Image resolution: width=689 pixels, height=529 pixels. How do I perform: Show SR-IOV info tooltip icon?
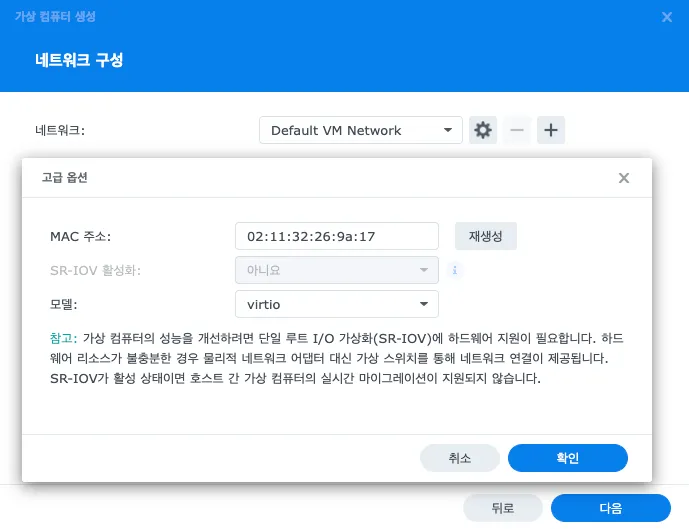point(455,270)
